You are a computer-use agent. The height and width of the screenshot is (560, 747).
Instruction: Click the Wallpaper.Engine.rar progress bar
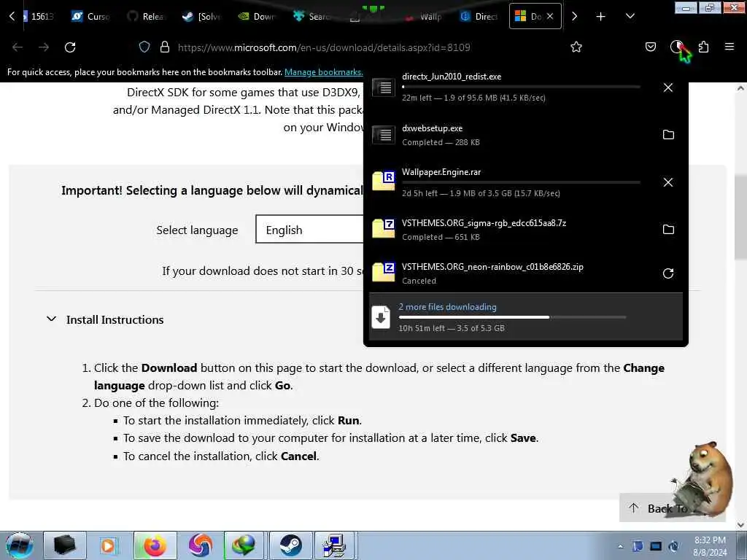click(x=521, y=182)
